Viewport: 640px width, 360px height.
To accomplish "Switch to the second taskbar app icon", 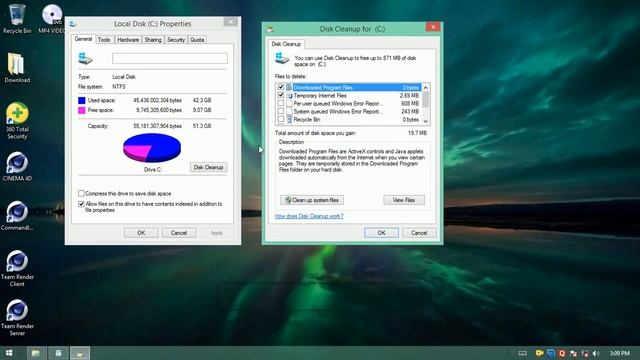I will coord(58,353).
